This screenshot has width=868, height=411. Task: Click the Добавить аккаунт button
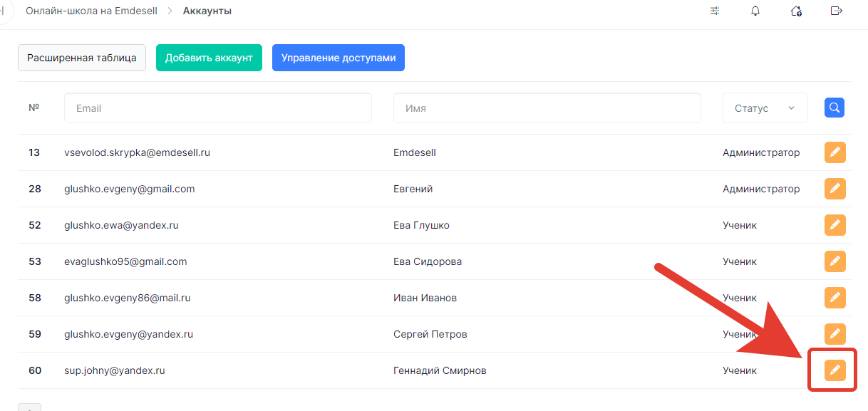209,58
